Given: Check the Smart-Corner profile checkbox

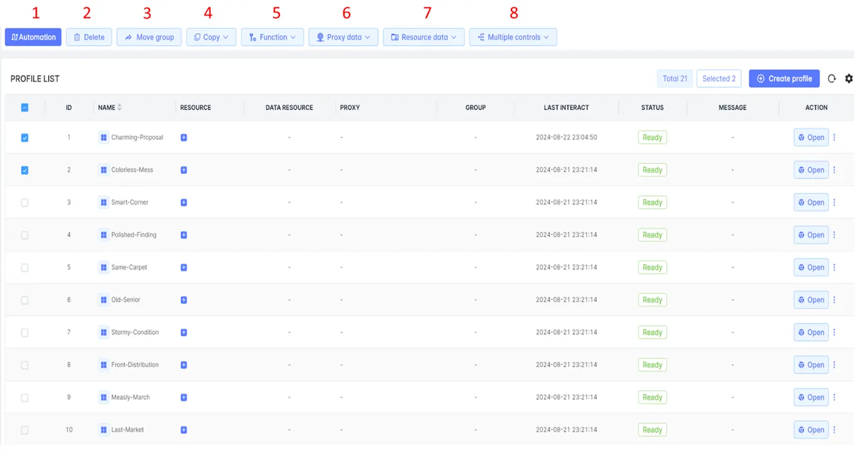Looking at the screenshot, I should coord(25,202).
